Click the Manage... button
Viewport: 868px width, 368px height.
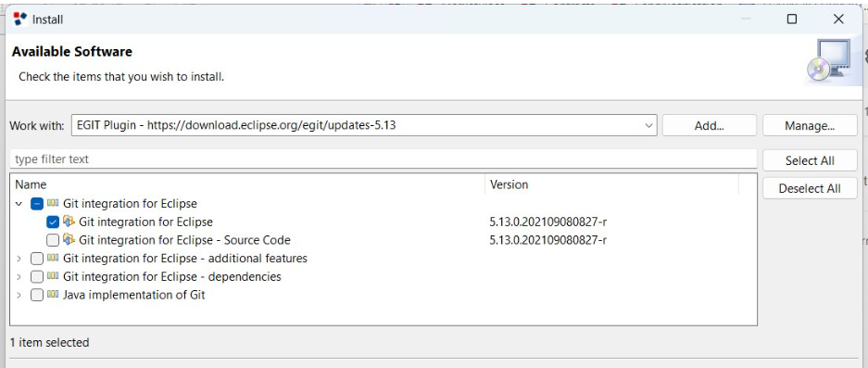[810, 126]
